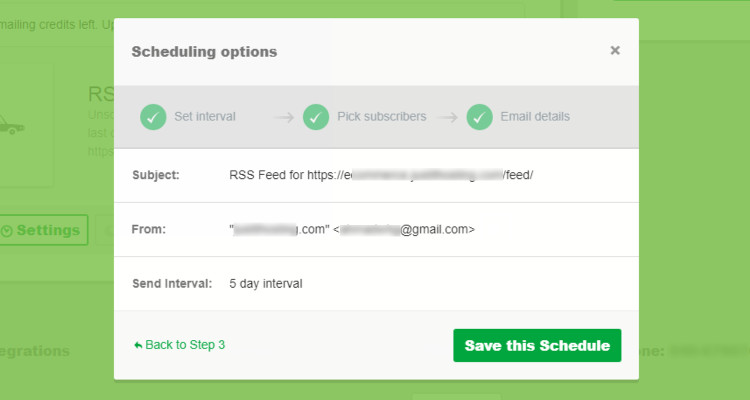This screenshot has height=400, width=750.
Task: Go to the Set interval step
Action: (205, 116)
